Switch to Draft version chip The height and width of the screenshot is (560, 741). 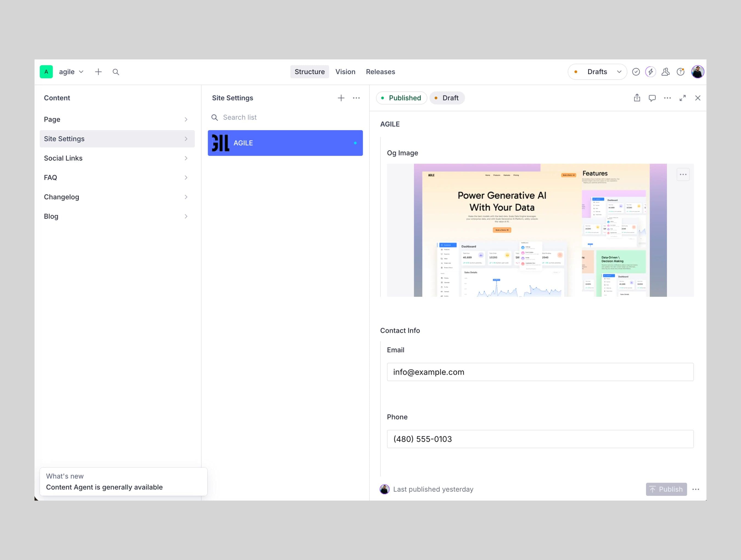pos(447,98)
